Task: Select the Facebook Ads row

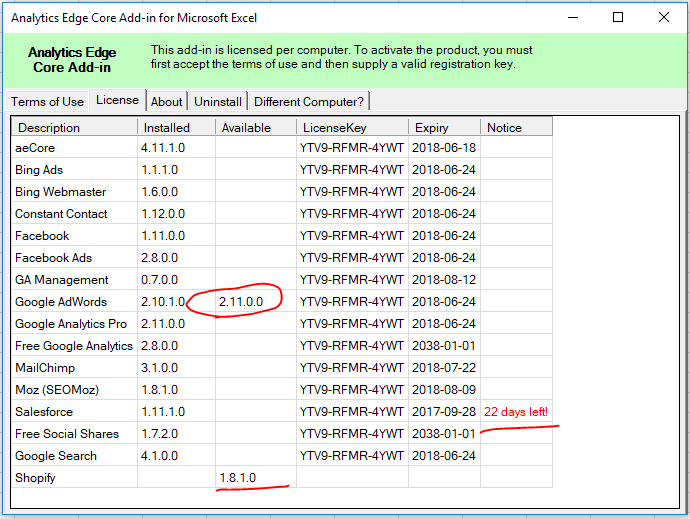Action: pyautogui.click(x=282, y=258)
